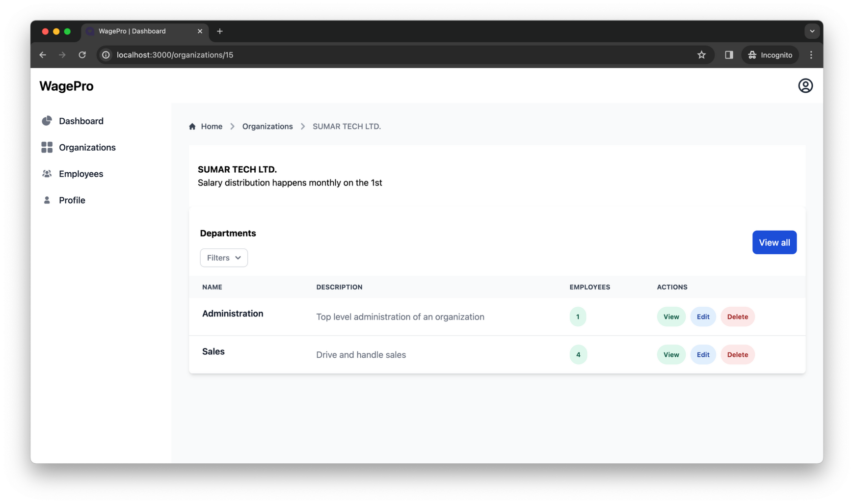View the Administration department details
The width and height of the screenshot is (854, 504).
point(670,317)
